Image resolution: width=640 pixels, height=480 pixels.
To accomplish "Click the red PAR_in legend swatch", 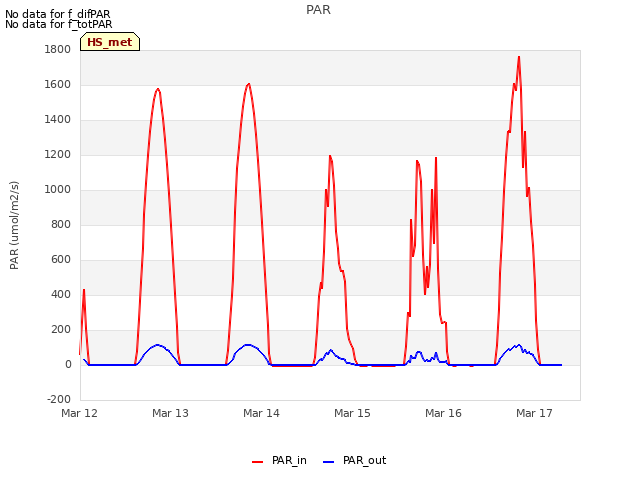I will tap(257, 462).
